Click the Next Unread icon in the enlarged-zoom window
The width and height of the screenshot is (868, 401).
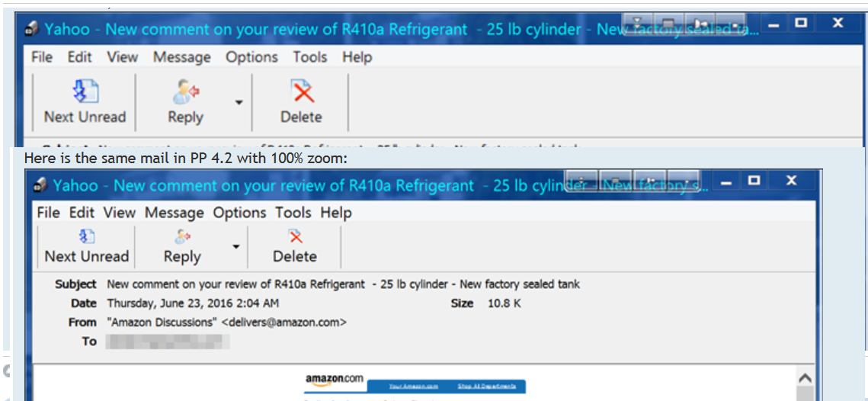coord(85,91)
